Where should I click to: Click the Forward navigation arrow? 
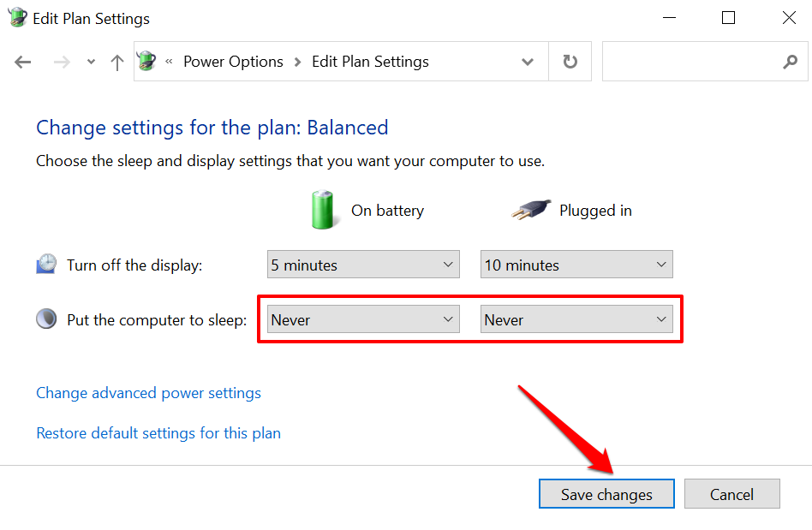62,62
